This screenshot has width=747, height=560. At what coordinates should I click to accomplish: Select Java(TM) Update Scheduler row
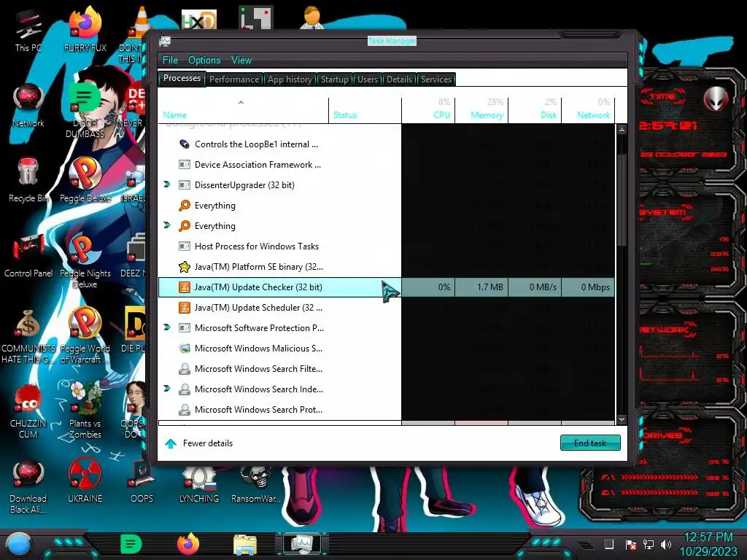387,308
